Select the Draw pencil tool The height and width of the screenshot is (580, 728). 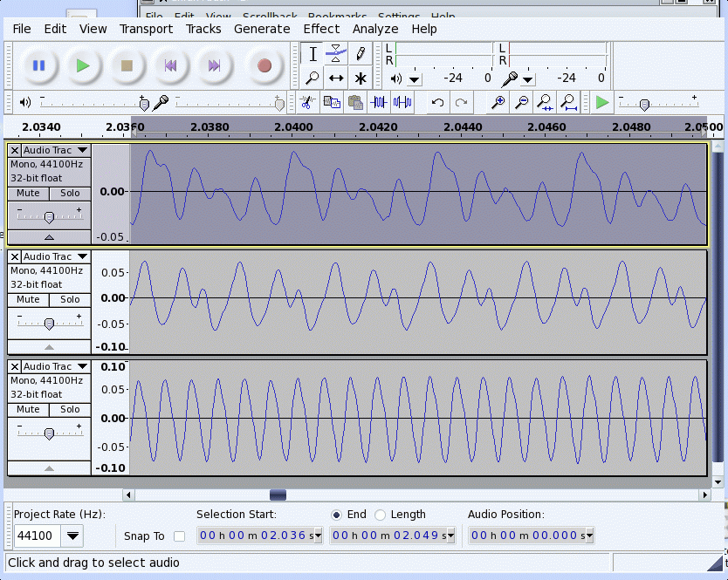[361, 54]
